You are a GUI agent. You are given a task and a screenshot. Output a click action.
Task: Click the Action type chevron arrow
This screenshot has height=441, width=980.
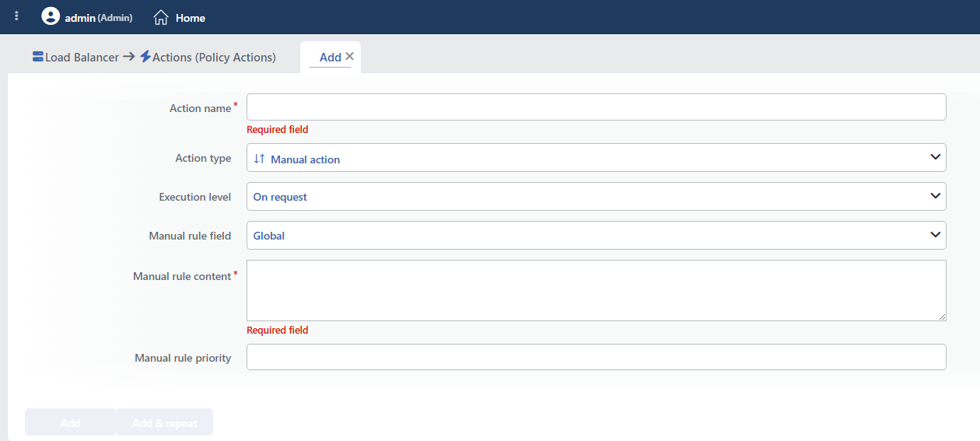(936, 158)
